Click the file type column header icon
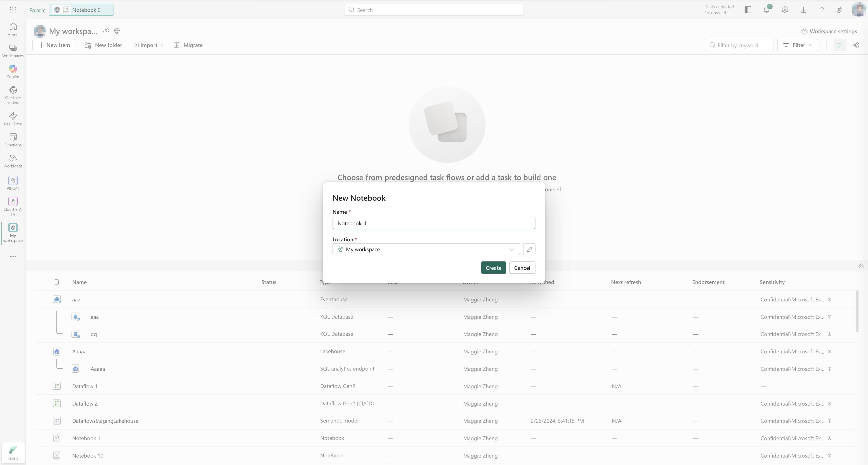This screenshot has width=868, height=465. pyautogui.click(x=57, y=282)
